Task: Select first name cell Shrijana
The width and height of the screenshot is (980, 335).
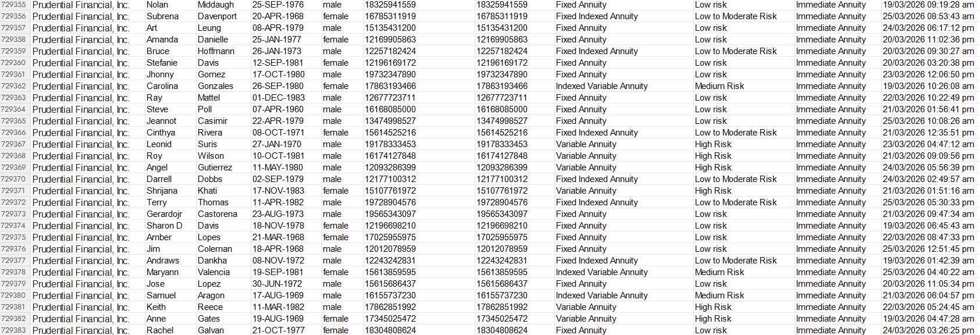Action: [162, 191]
